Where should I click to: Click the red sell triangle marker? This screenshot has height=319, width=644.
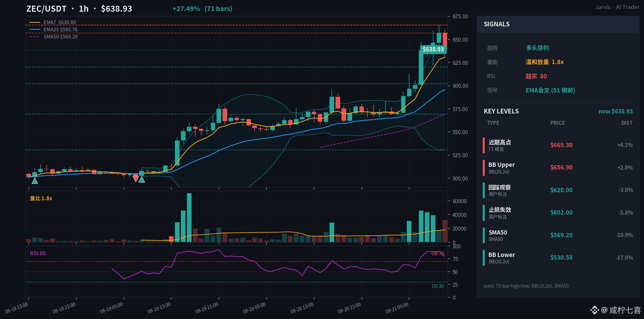136,179
